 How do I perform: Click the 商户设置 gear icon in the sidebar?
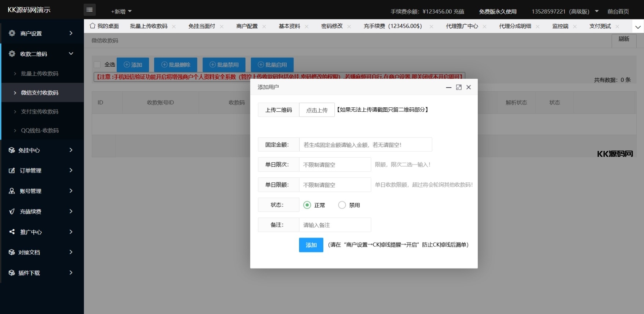[12, 33]
